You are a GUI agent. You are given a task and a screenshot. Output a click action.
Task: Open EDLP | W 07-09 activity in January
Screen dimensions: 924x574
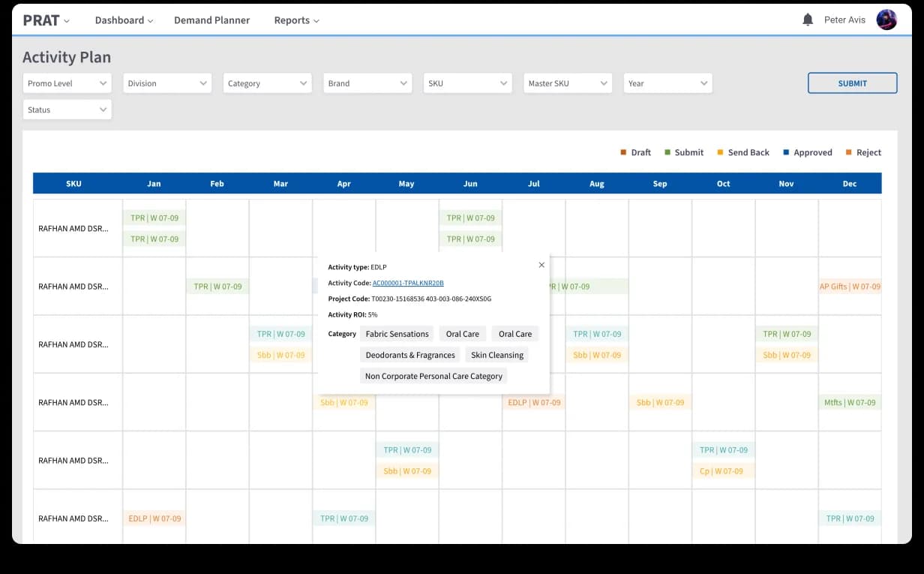tap(154, 518)
